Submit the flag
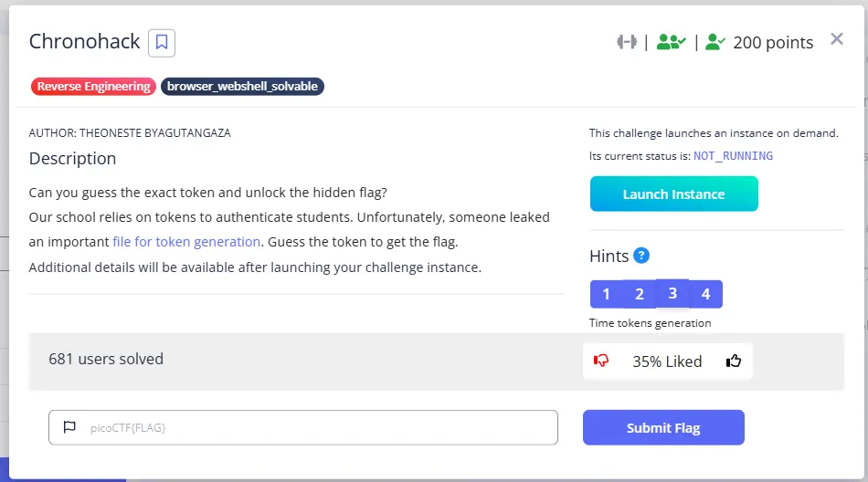This screenshot has width=868, height=482. tap(663, 428)
